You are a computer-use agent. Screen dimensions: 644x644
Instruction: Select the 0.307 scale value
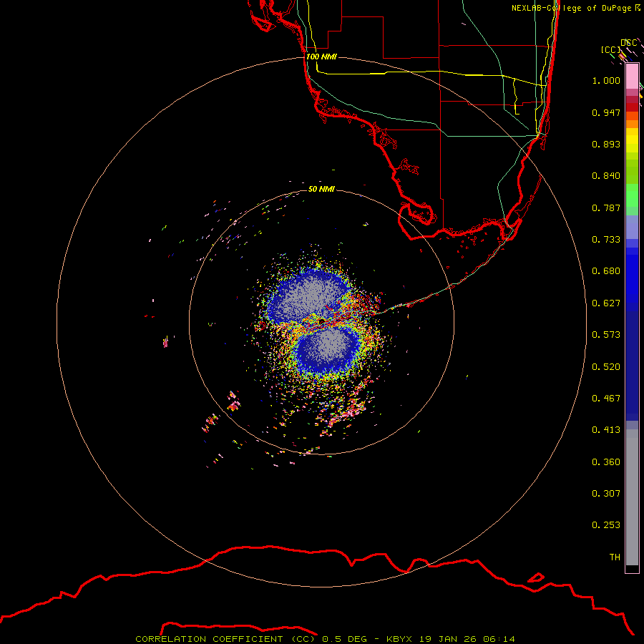tap(606, 494)
